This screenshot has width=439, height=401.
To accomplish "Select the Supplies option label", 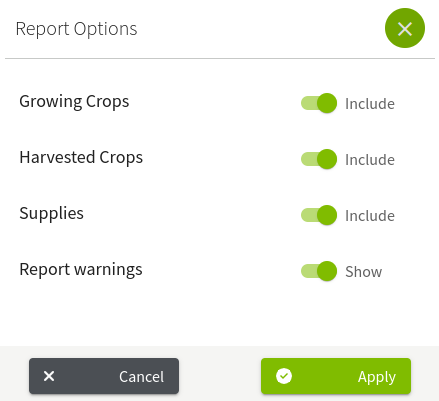I will click(51, 213).
